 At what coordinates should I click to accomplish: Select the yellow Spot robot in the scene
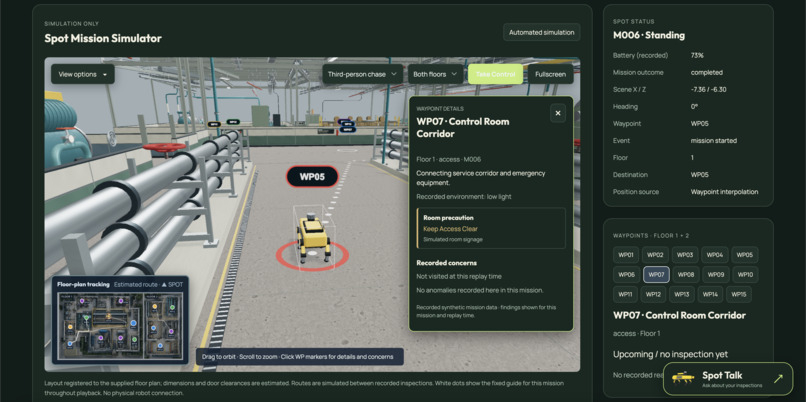pyautogui.click(x=313, y=240)
